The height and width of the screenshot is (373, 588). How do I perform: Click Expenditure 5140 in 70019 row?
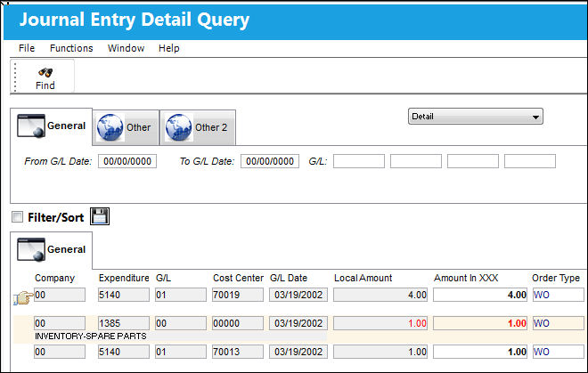[x=124, y=295]
